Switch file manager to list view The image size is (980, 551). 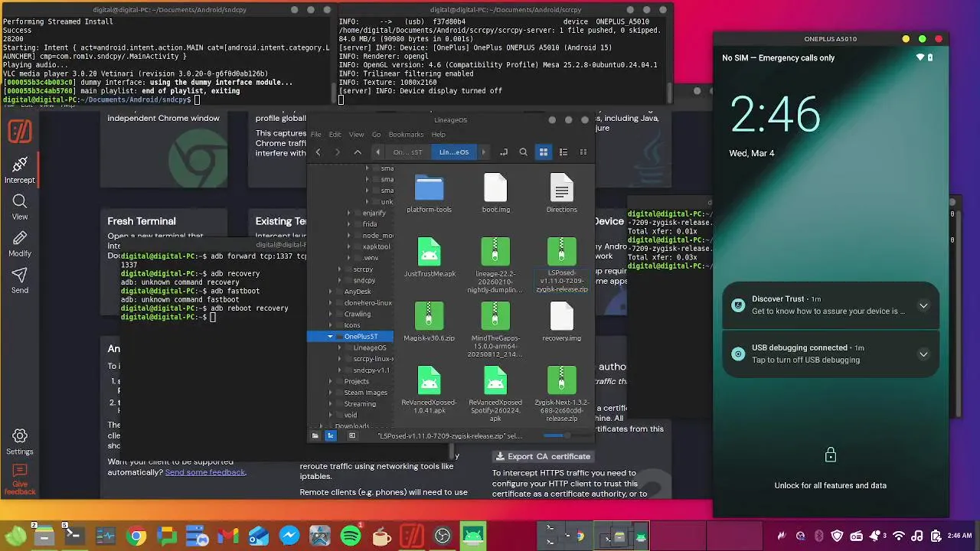coord(563,152)
